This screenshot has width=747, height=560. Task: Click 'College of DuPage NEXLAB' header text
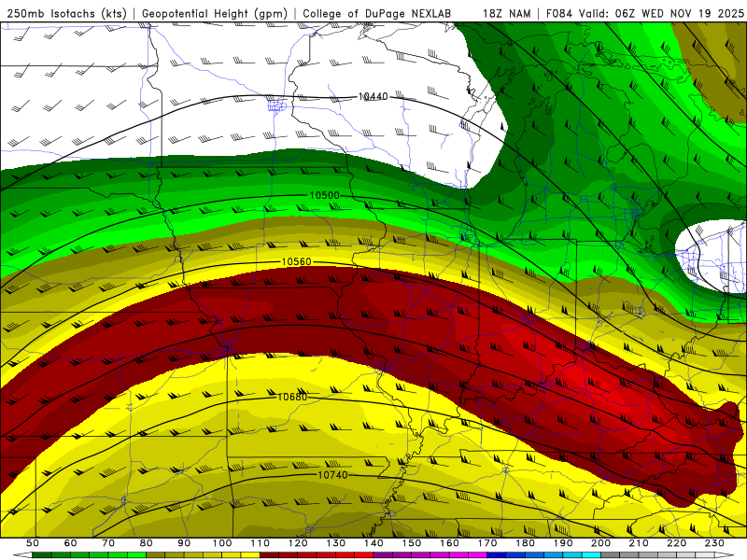pyautogui.click(x=377, y=13)
